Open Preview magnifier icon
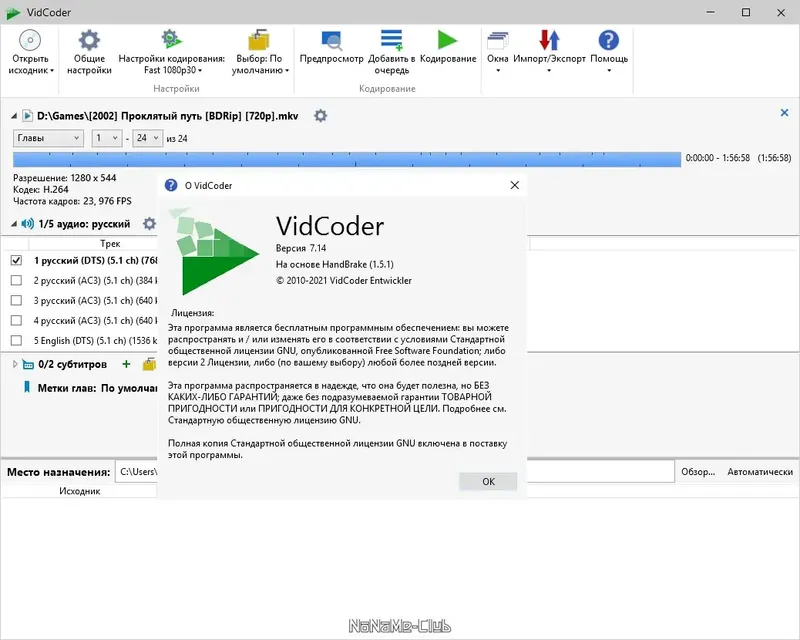The image size is (800, 640). pyautogui.click(x=332, y=40)
